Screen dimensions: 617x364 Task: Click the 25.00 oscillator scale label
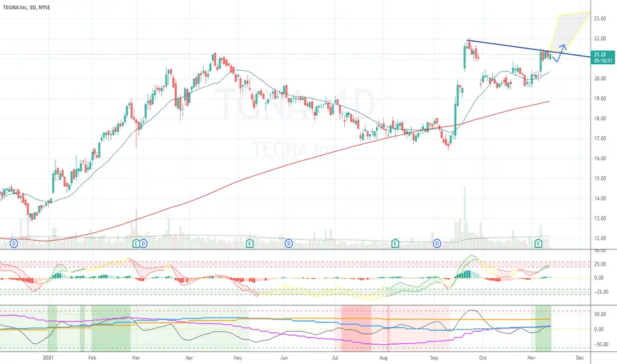599,264
